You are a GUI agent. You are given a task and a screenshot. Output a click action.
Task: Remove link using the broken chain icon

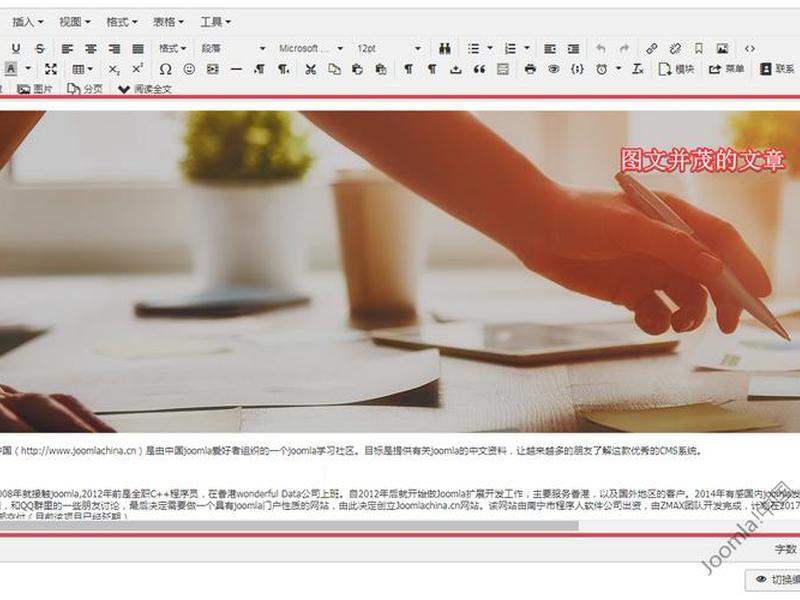click(x=675, y=48)
